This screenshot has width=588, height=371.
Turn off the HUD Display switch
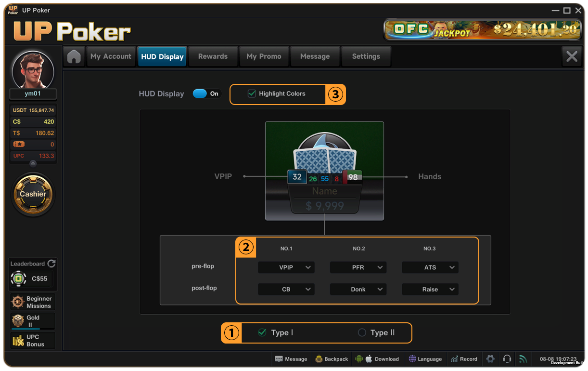click(x=200, y=93)
